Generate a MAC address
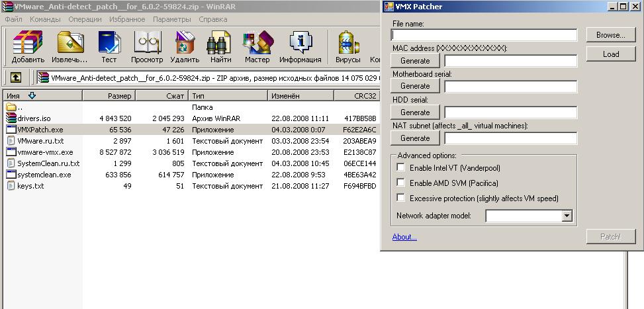This screenshot has width=644, height=309. point(415,61)
